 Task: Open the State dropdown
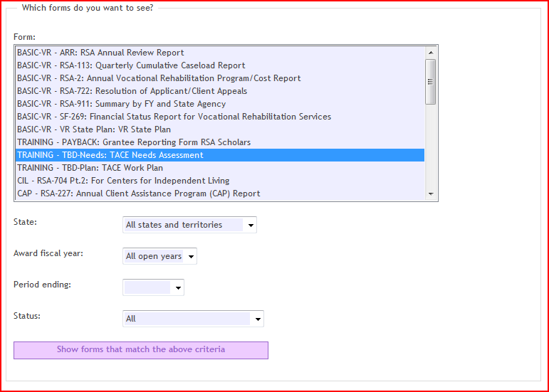[x=189, y=225]
